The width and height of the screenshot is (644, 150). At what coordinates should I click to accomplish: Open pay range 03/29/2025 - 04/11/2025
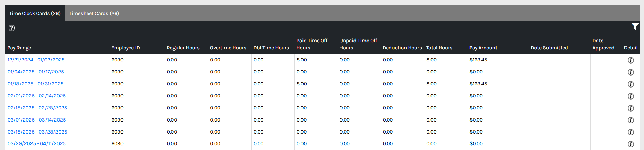pyautogui.click(x=37, y=143)
